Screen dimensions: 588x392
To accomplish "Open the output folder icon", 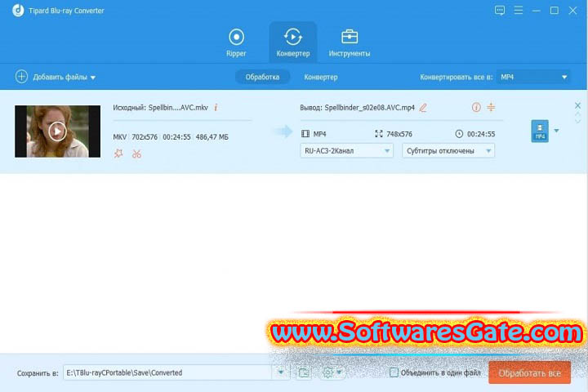I will coord(303,372).
